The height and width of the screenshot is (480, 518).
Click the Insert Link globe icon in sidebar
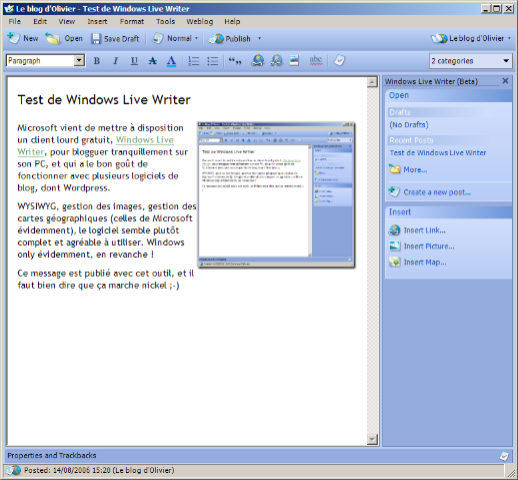click(395, 230)
